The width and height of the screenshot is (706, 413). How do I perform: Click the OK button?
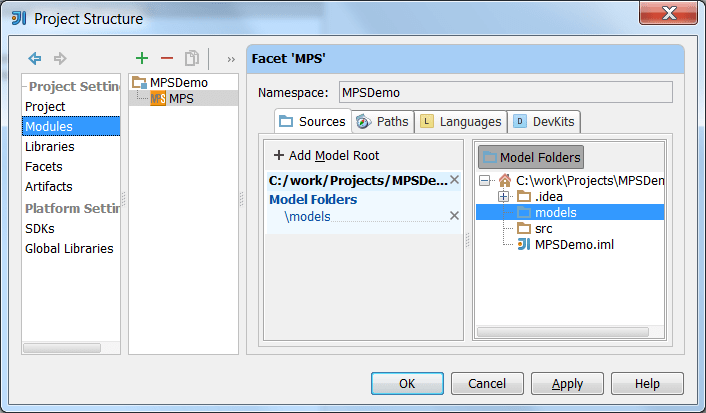407,383
